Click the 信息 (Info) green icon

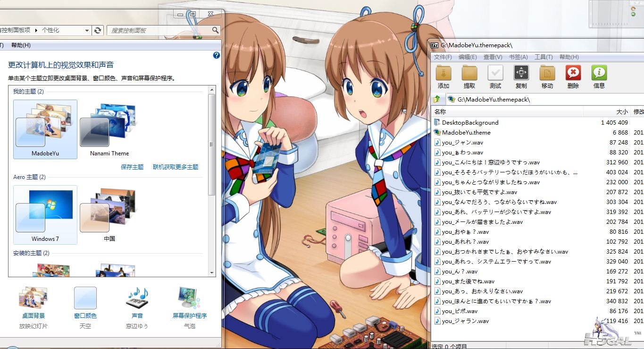pos(599,73)
